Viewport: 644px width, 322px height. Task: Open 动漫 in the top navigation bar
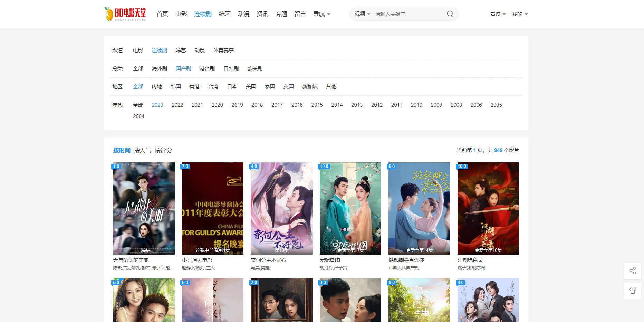244,14
